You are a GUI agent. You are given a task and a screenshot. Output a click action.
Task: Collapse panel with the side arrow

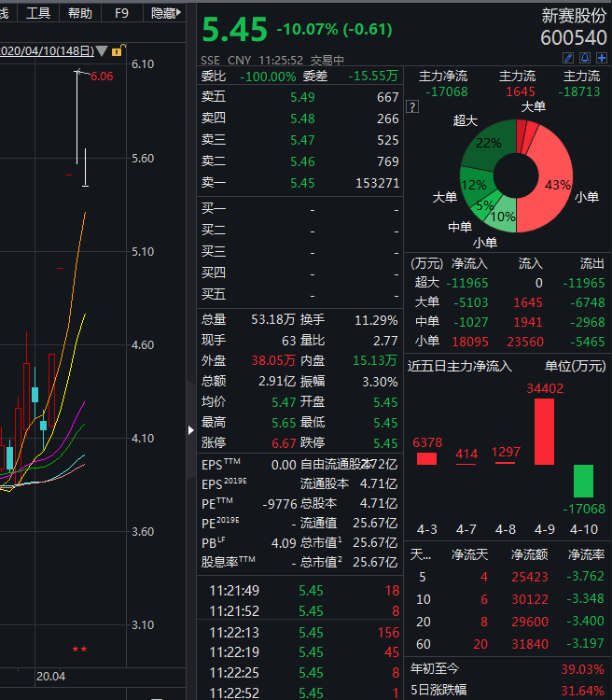tap(191, 430)
